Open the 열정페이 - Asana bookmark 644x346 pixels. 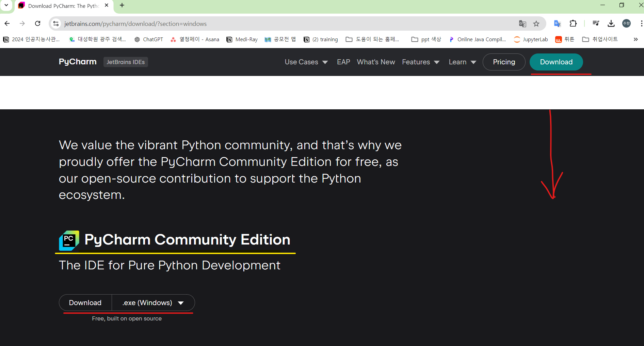(195, 40)
